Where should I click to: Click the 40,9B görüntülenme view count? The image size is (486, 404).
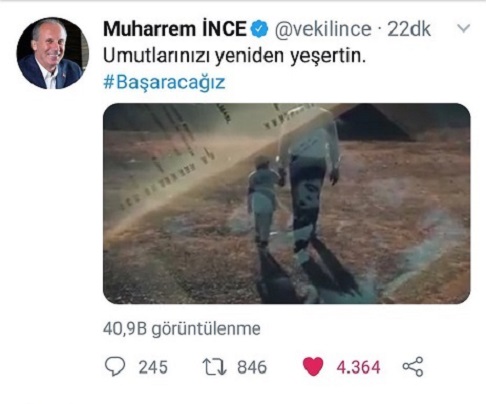(x=182, y=329)
